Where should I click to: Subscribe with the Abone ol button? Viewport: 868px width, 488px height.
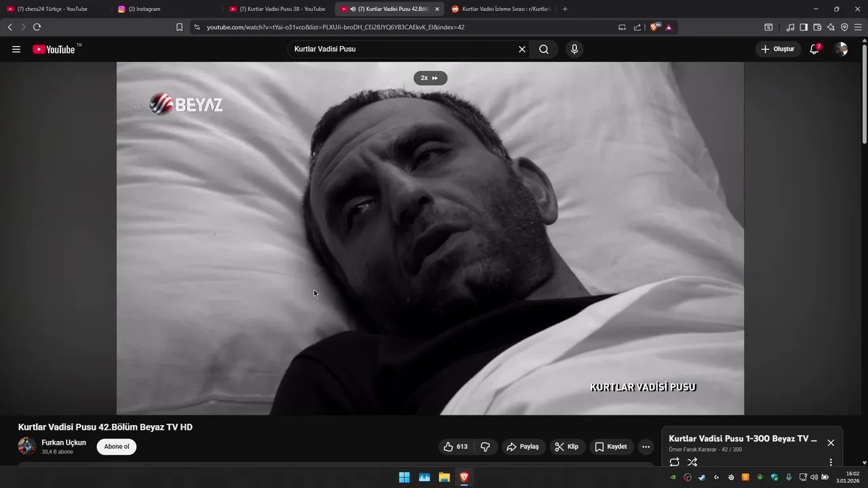(x=117, y=447)
